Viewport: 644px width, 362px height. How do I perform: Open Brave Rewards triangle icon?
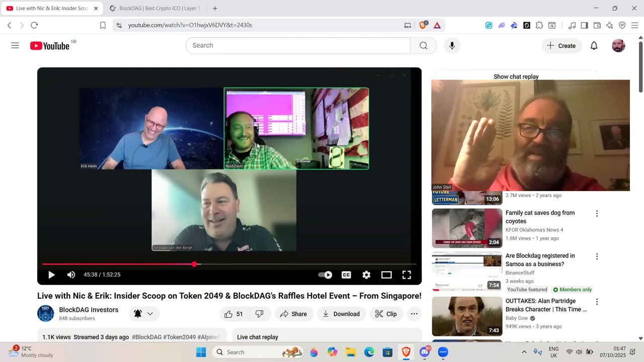click(x=437, y=25)
